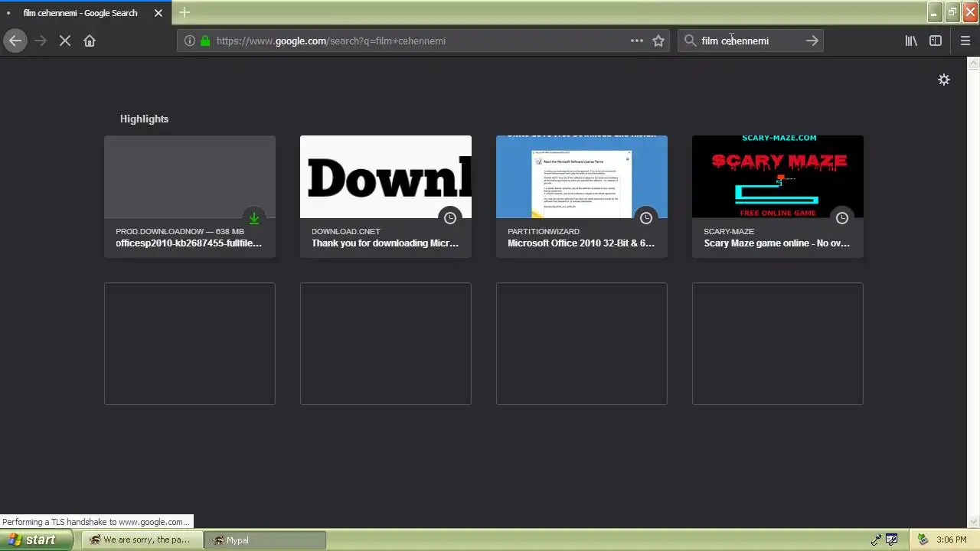Open the Library bookshelf icon

pos(911,41)
